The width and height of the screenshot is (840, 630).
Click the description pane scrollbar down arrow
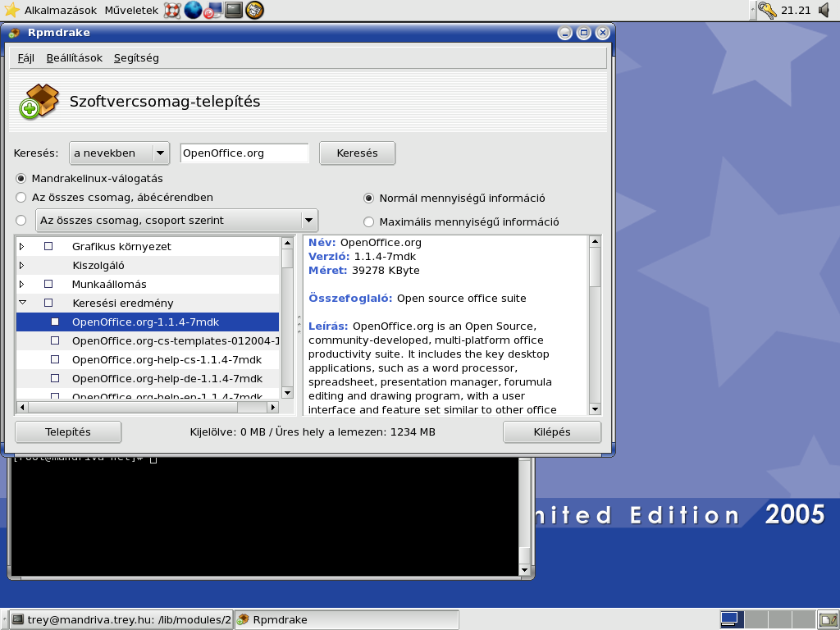(x=595, y=409)
